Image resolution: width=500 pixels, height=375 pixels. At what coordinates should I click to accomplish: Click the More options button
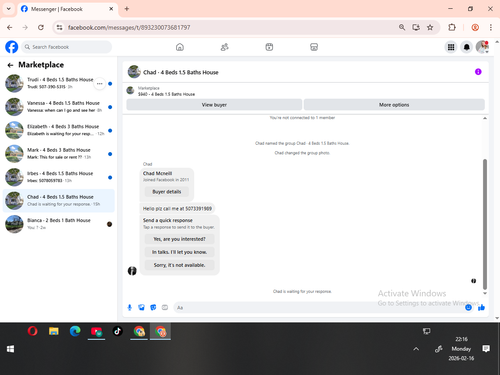pyautogui.click(x=394, y=105)
